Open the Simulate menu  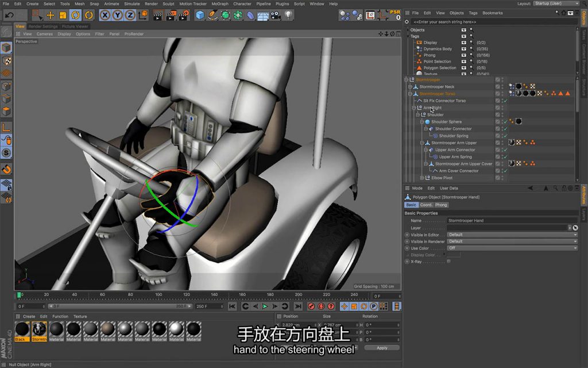(x=131, y=4)
